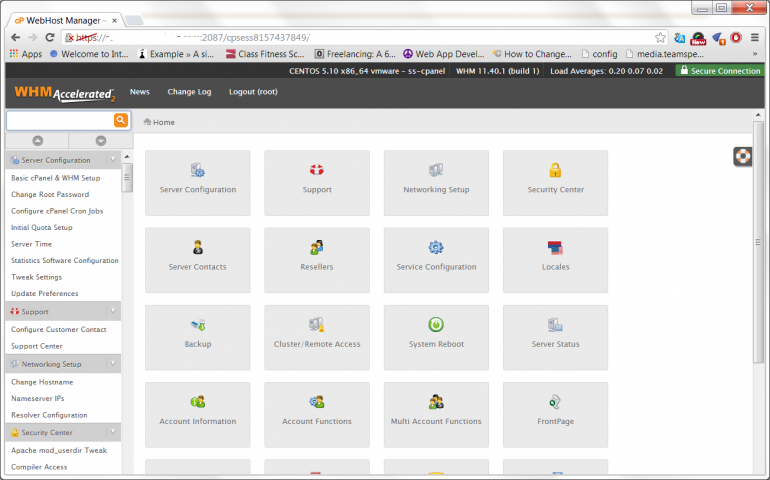Click inside the WHM search field
The image size is (770, 480).
60,120
